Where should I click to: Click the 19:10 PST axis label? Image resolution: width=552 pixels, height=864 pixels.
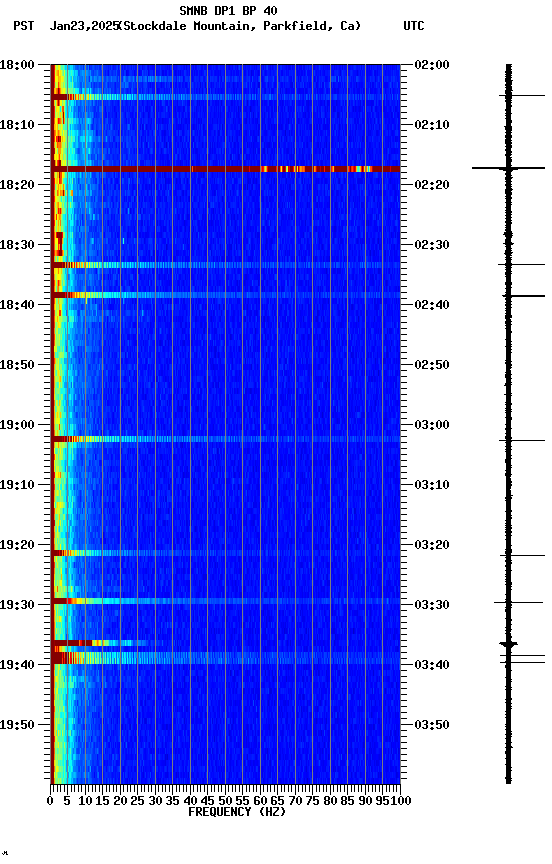[x=17, y=485]
